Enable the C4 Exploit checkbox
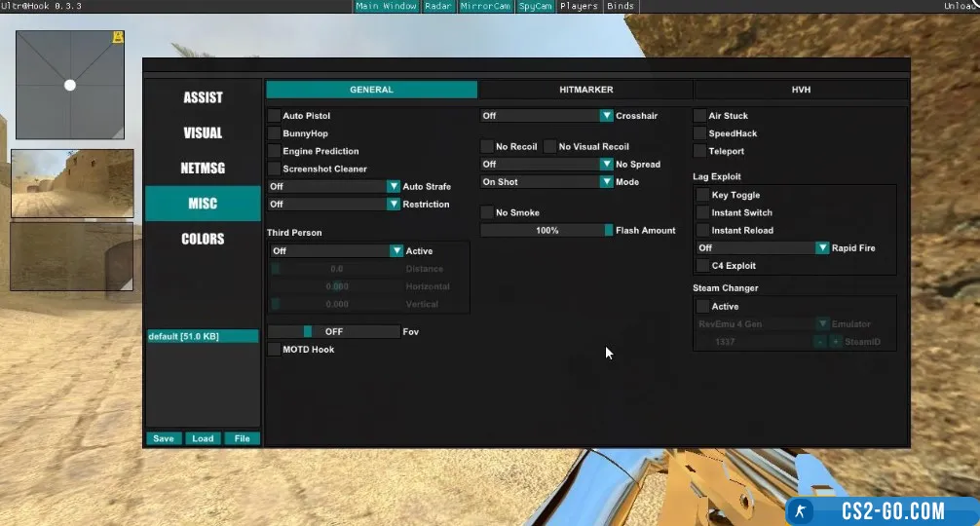The height and width of the screenshot is (526, 980). (x=703, y=266)
